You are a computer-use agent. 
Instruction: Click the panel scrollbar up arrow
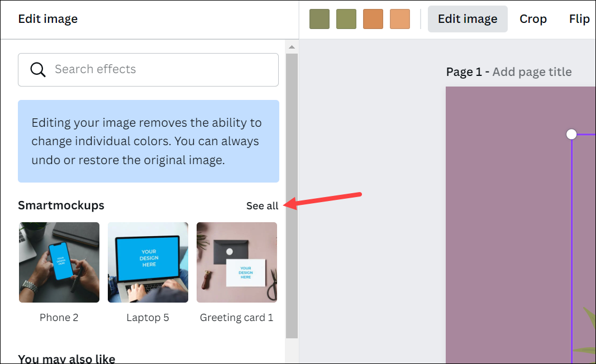[x=292, y=47]
